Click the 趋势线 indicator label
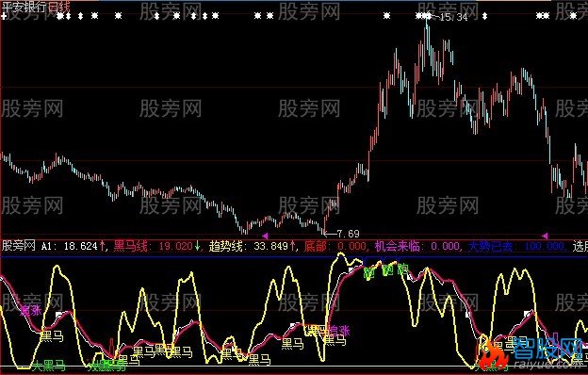The width and height of the screenshot is (588, 375). pos(226,246)
